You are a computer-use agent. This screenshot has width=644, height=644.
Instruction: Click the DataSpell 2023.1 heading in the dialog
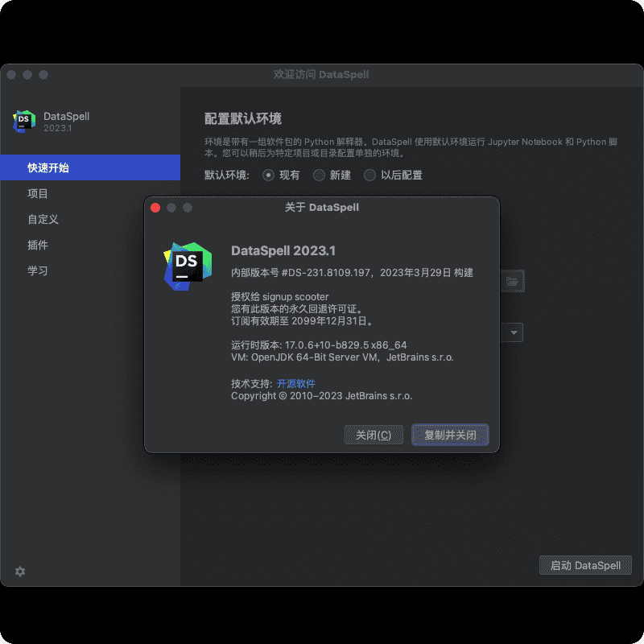pos(283,250)
